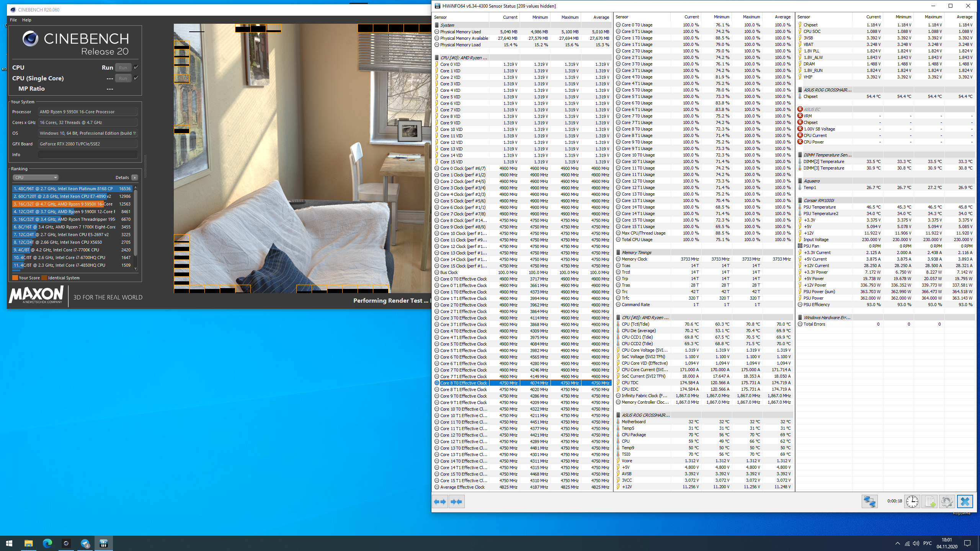This screenshot has height=551, width=980.
Task: Click the brown Identical System legend swatch
Action: (x=44, y=278)
